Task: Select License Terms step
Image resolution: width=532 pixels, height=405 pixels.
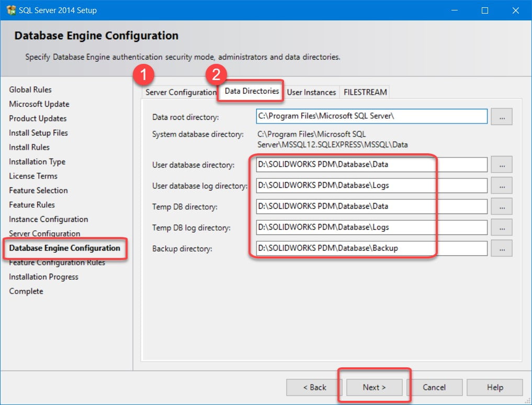Action: pyautogui.click(x=33, y=176)
